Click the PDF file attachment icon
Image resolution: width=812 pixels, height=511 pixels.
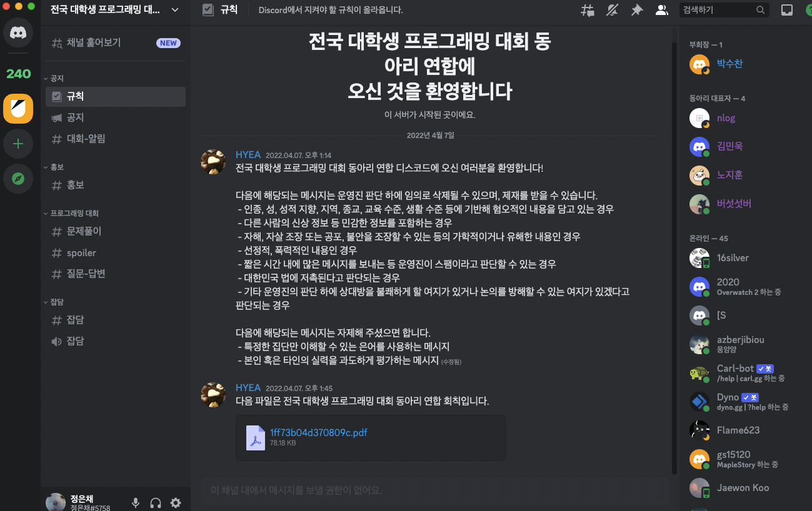(256, 437)
